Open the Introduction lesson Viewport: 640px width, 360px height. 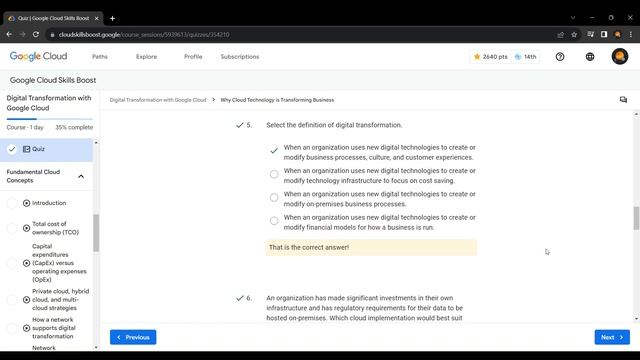click(x=49, y=203)
